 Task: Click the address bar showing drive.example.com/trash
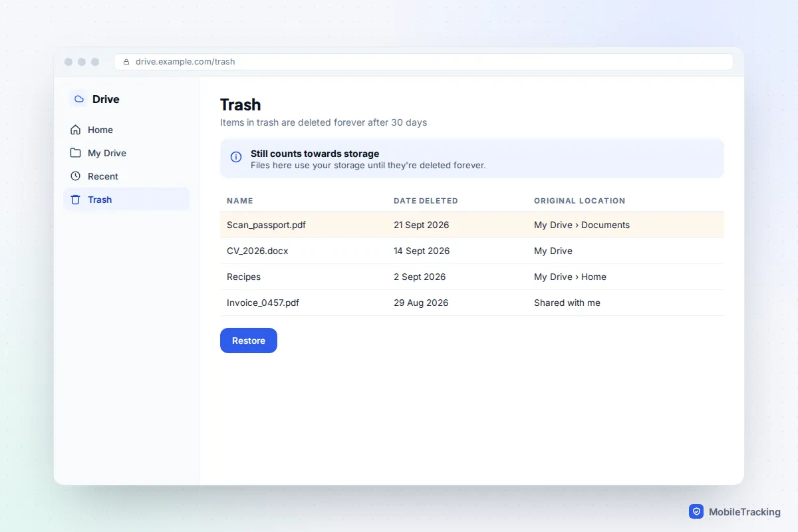click(424, 62)
